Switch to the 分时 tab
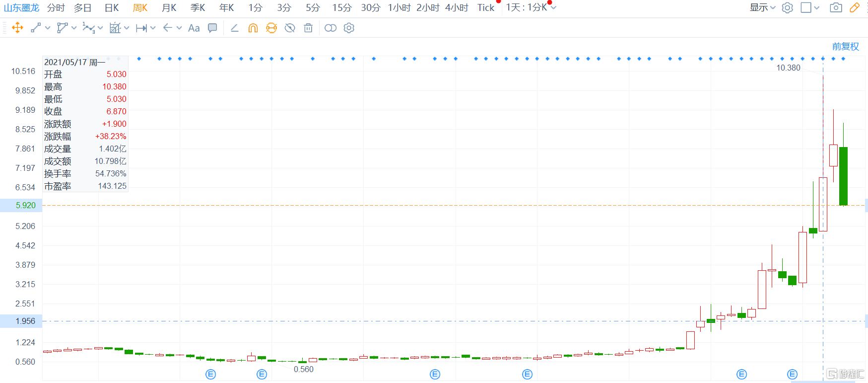The width and height of the screenshot is (868, 383). 56,7
